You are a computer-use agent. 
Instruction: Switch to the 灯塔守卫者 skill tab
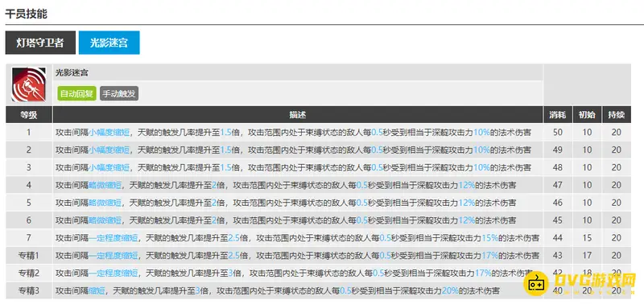40,43
